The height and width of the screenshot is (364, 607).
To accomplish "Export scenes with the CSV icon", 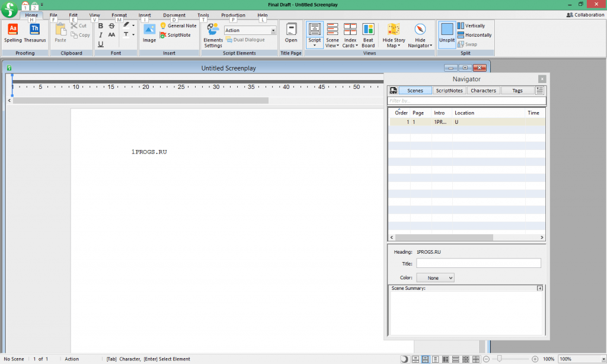I will (x=393, y=90).
